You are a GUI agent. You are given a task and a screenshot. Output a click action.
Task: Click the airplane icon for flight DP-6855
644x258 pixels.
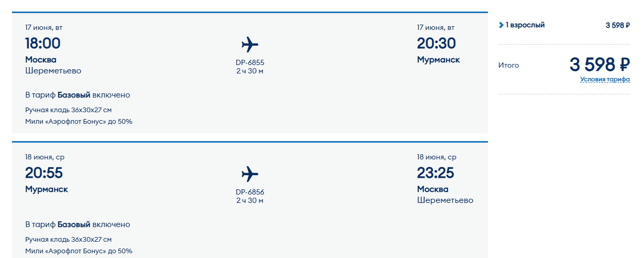[250, 45]
